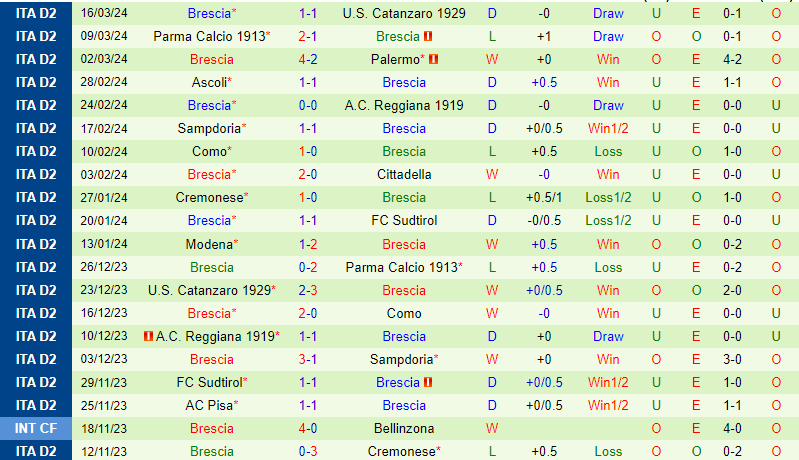Open the 3-1 score for Brescia vs Sampdoria
Image resolution: width=799 pixels, height=460 pixels.
(x=309, y=359)
